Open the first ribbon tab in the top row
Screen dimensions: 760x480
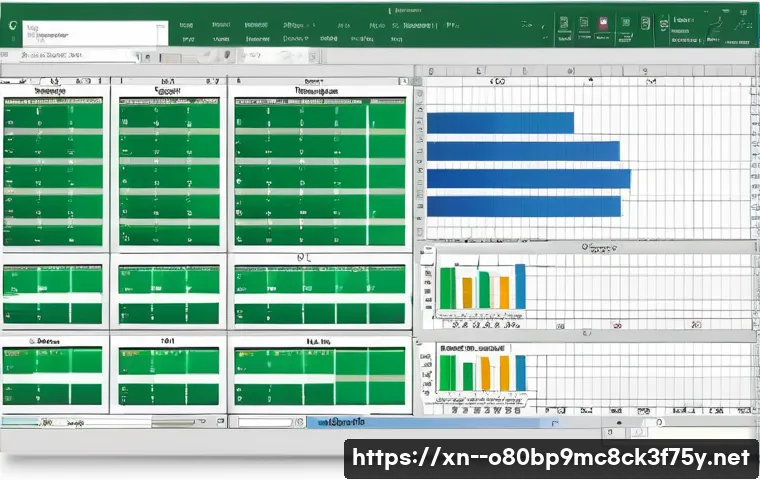(x=186, y=22)
